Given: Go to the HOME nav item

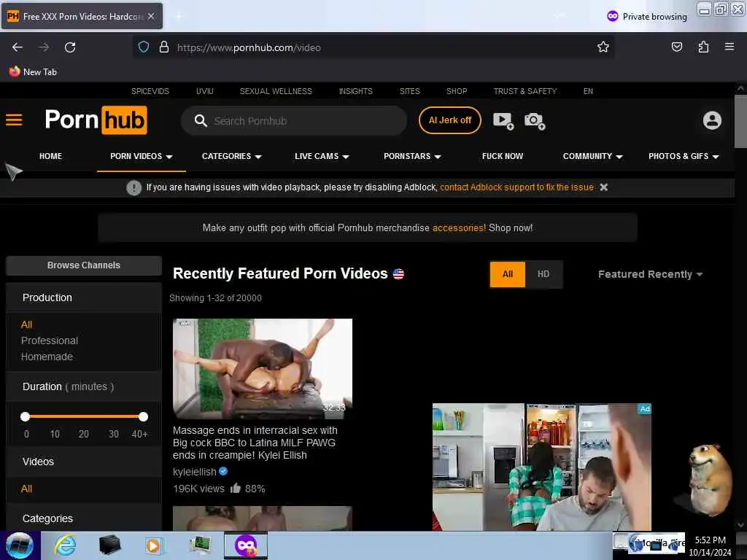Looking at the screenshot, I should (x=50, y=156).
